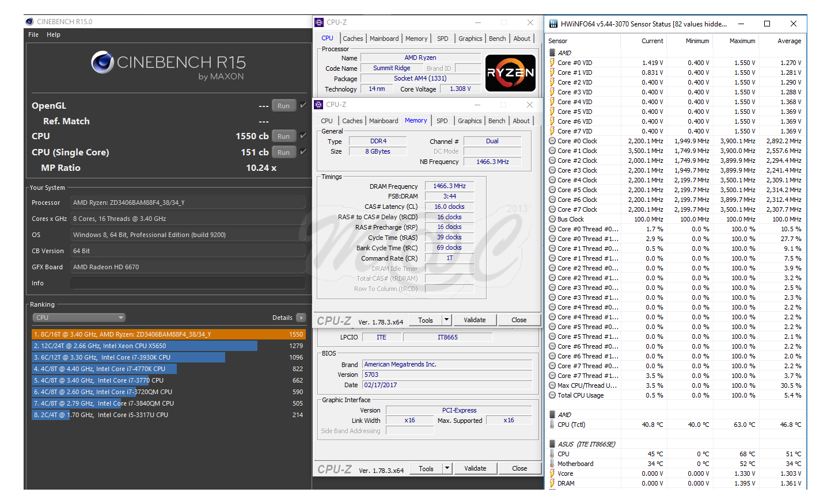The image size is (831, 504).
Task: Click the DRAM Frequency value 1466.3 MHz
Action: click(449, 186)
